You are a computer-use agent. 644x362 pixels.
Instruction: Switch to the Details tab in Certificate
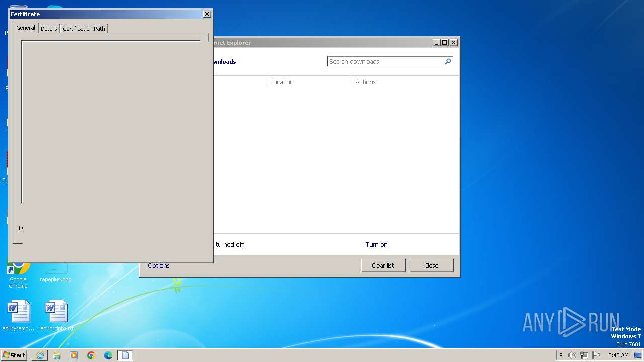[x=49, y=29]
